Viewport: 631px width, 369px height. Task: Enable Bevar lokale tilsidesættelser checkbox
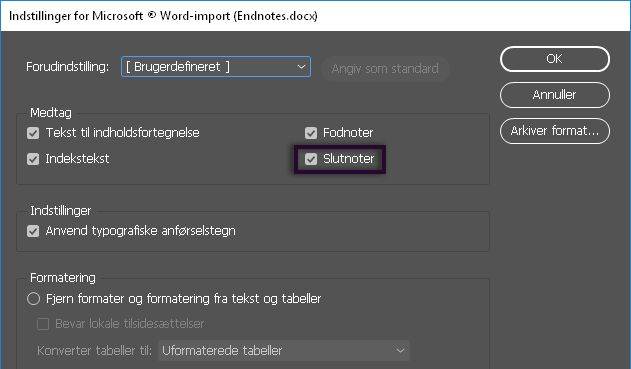pos(43,324)
